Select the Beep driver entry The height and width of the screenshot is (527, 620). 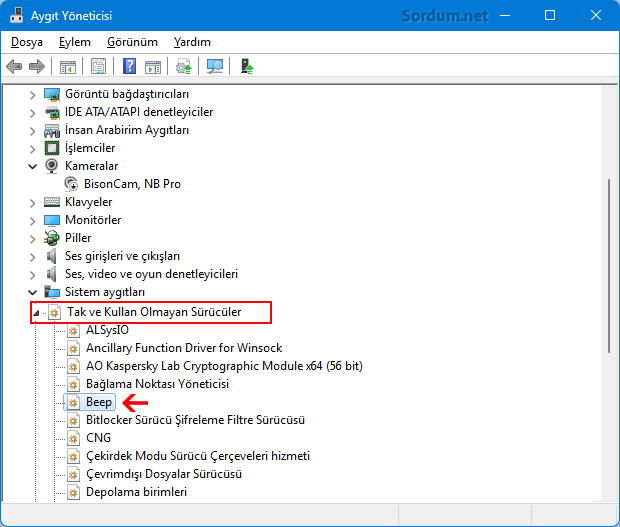click(x=99, y=402)
